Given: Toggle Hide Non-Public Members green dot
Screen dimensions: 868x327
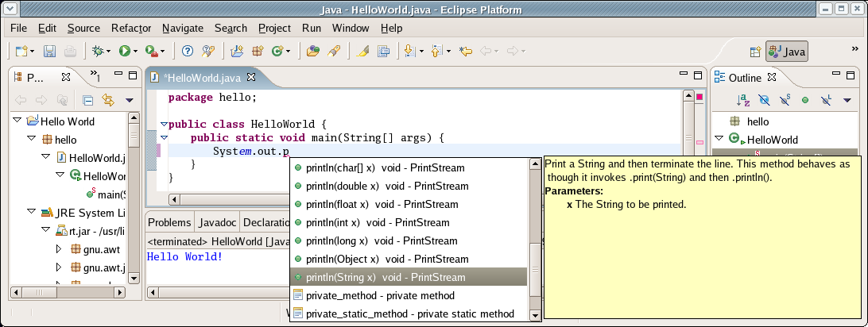Looking at the screenshot, I should point(805,100).
